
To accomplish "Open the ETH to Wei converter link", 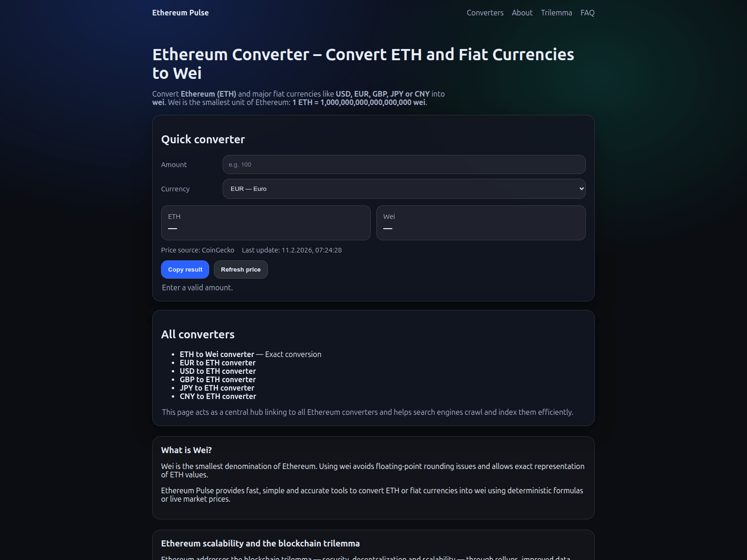I will point(217,355).
